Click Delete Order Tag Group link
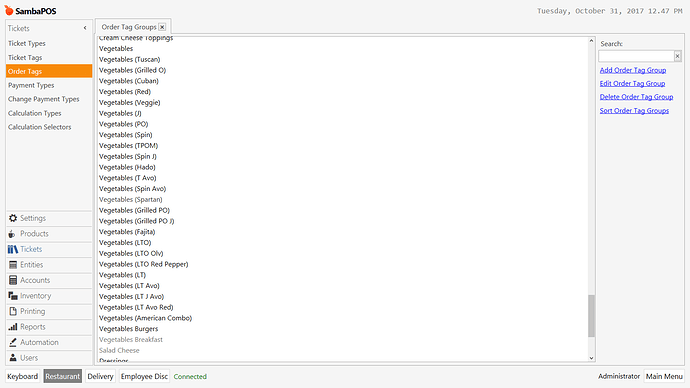Screen dimensions: 690x388 pyautogui.click(x=636, y=97)
